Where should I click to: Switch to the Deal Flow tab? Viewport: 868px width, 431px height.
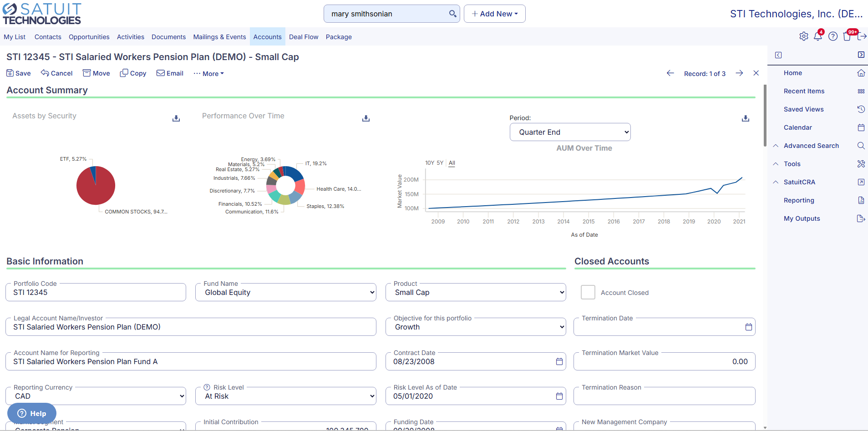pyautogui.click(x=304, y=37)
